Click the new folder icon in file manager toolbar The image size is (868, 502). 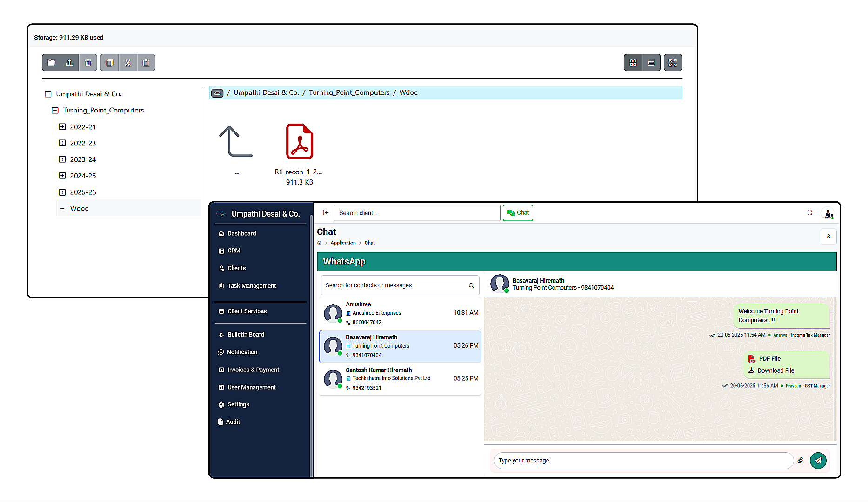pyautogui.click(x=51, y=63)
